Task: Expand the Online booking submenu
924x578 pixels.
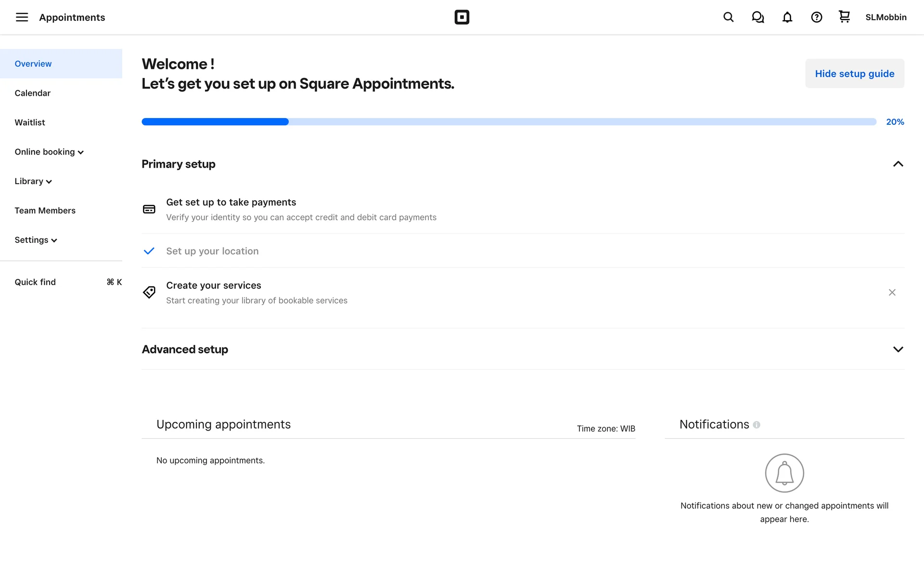Action: click(49, 152)
